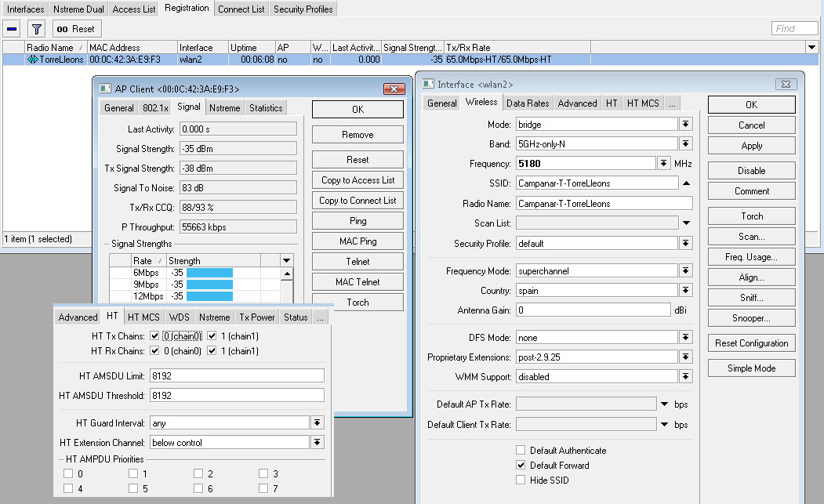Open the Data Rates tab
The width and height of the screenshot is (824, 504).
(x=527, y=103)
